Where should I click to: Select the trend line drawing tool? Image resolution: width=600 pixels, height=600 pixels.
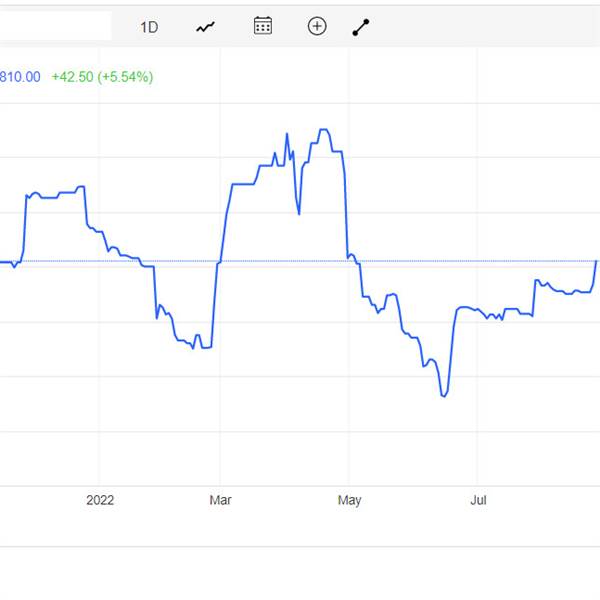point(361,27)
